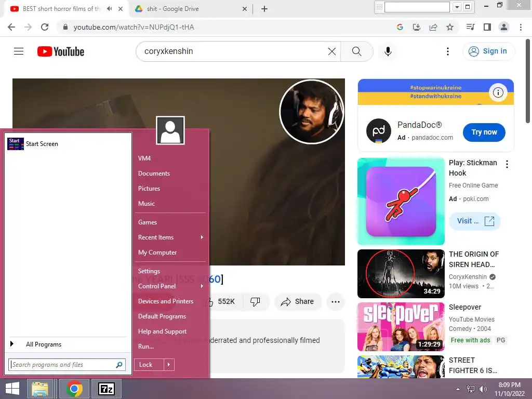Open options for Stickman Hook ad
Viewport: 532px width, 399px height.
507,164
